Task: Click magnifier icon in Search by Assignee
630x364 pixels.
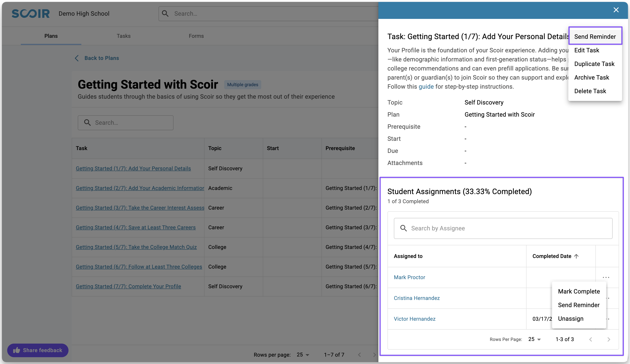Action: (403, 228)
